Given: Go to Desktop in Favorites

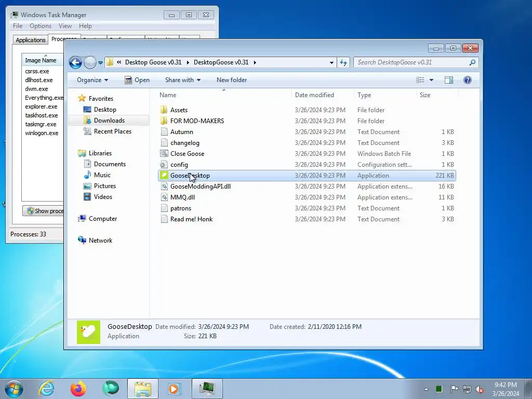Looking at the screenshot, I should click(x=105, y=110).
